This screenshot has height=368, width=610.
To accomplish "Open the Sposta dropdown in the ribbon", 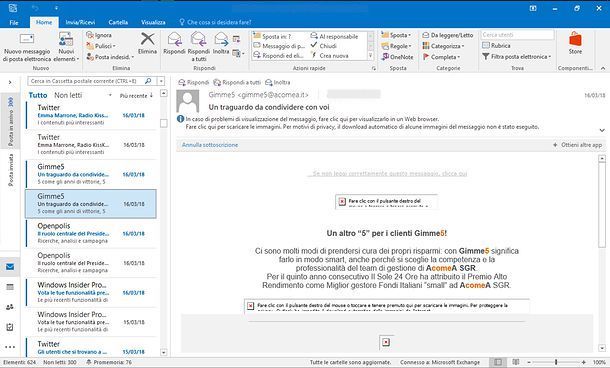I will coord(396,35).
